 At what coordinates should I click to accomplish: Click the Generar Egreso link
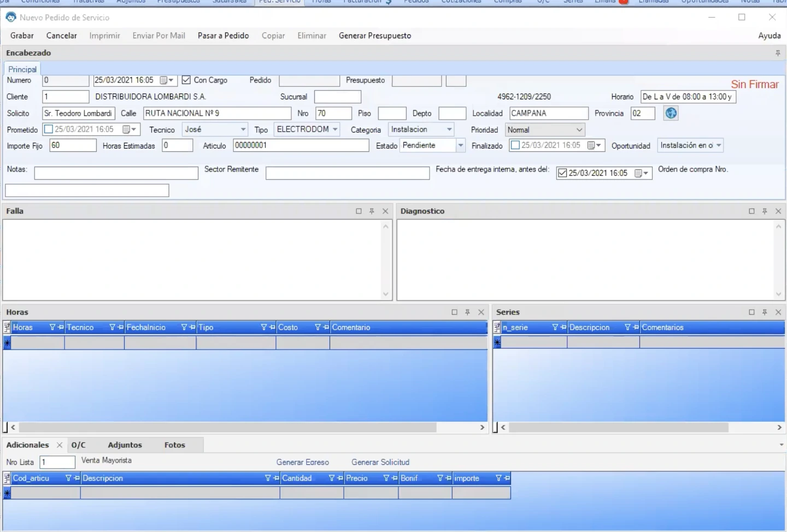click(x=303, y=462)
